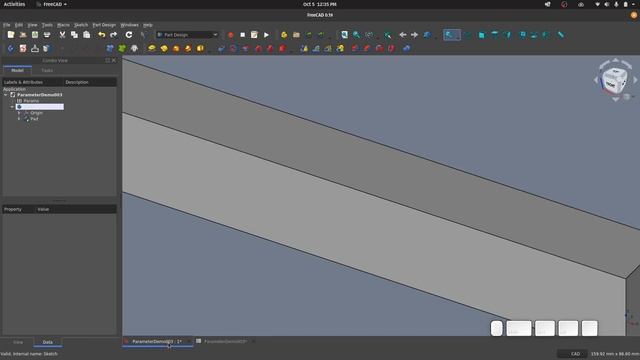The image size is (640, 360).
Task: Undo the last action
Action: pyautogui.click(x=102, y=35)
